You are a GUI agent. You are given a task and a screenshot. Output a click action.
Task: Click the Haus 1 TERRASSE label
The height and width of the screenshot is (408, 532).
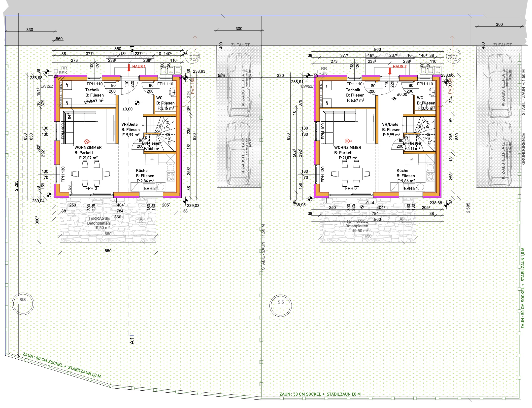pyautogui.click(x=99, y=218)
